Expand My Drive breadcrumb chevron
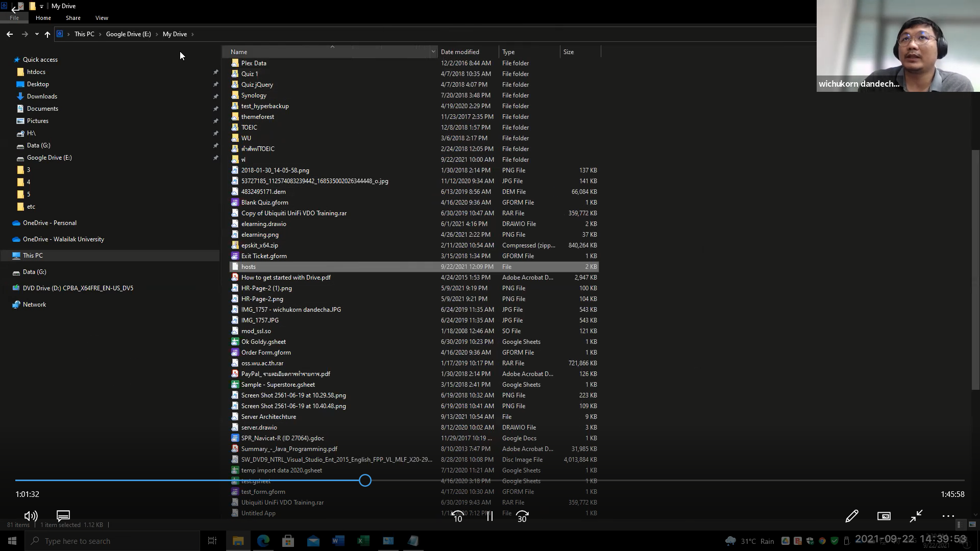The width and height of the screenshot is (980, 551). point(192,34)
